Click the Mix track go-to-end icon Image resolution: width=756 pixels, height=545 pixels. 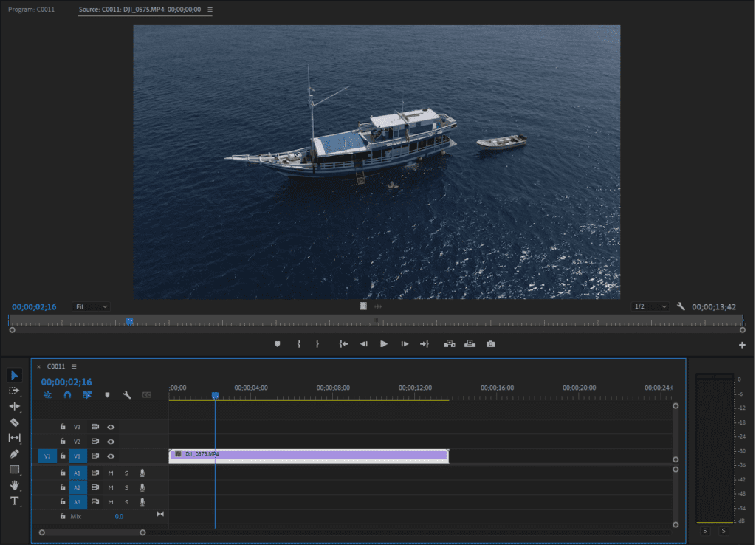160,514
